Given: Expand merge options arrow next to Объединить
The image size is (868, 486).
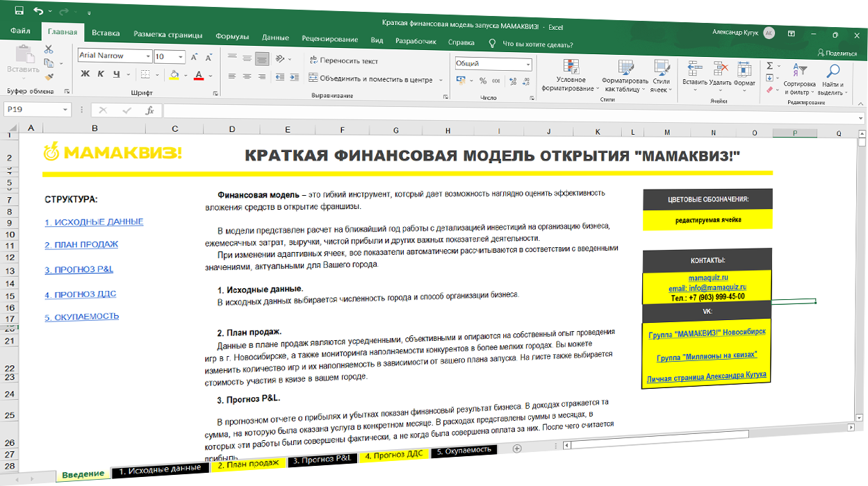Looking at the screenshot, I should [441, 81].
